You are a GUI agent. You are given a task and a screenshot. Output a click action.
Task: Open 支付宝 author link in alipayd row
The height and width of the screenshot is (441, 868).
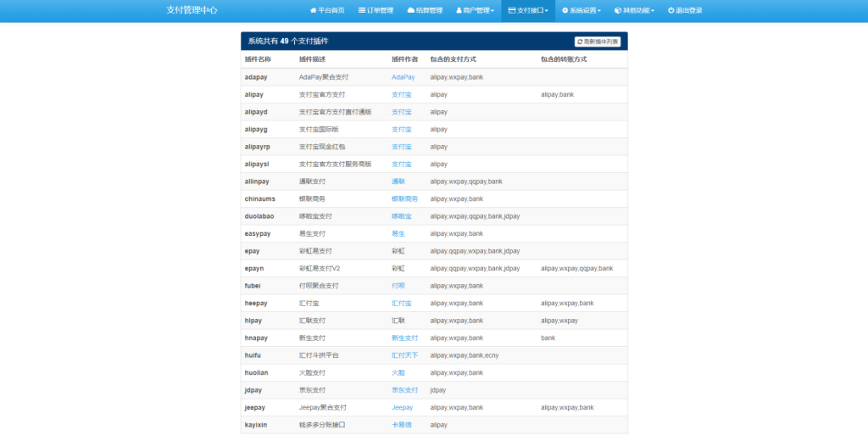[401, 112]
